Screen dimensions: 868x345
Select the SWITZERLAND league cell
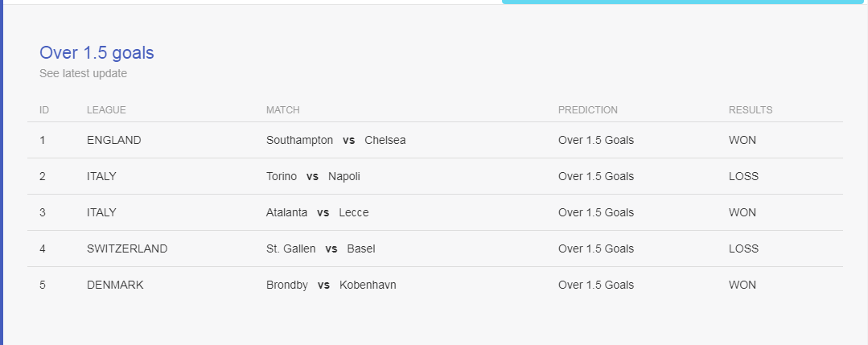tap(127, 248)
